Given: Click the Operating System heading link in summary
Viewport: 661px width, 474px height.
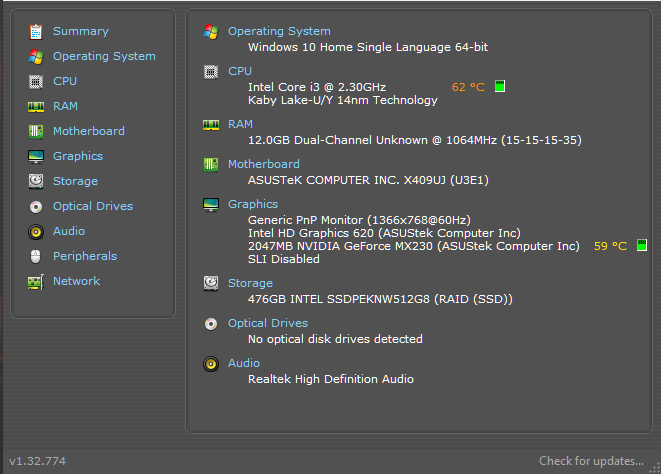Looking at the screenshot, I should [x=279, y=31].
